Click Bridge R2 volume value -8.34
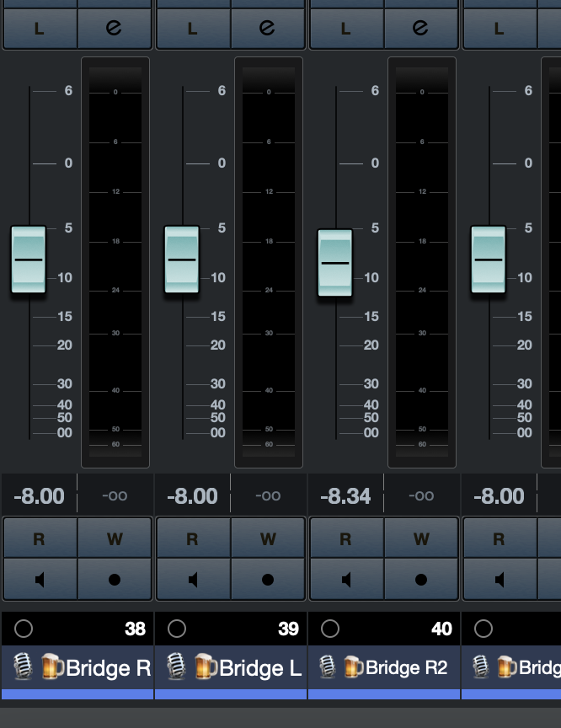Viewport: 561px width, 728px height. (345, 495)
